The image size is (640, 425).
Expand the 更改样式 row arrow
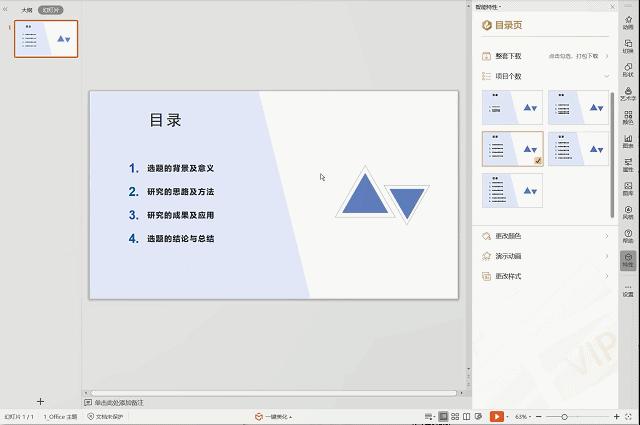coord(607,276)
